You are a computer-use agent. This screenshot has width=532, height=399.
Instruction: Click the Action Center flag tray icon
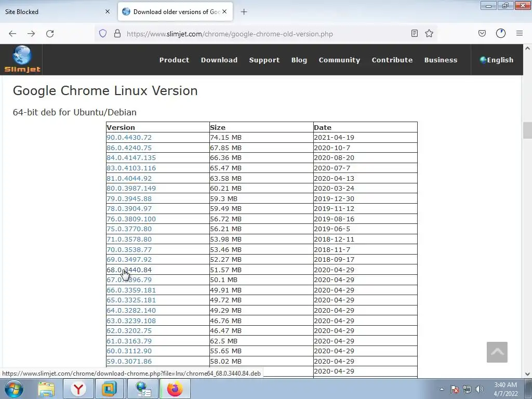[455, 390]
